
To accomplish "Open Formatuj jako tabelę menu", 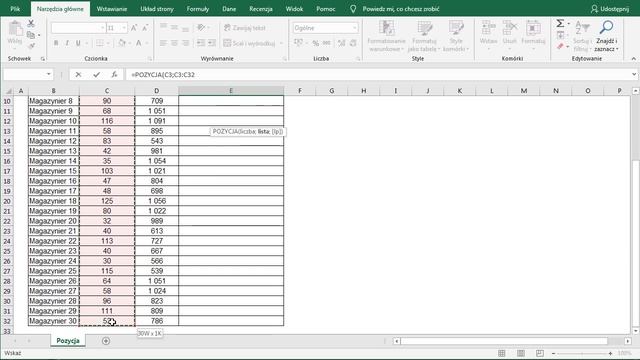I will tap(424, 36).
